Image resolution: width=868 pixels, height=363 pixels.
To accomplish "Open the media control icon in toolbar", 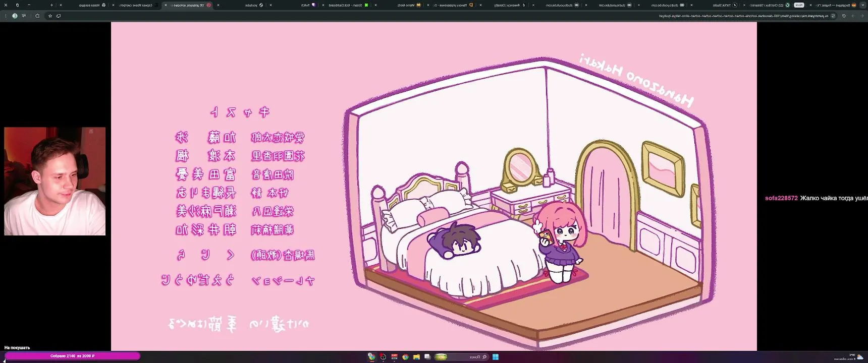I will coord(24,16).
